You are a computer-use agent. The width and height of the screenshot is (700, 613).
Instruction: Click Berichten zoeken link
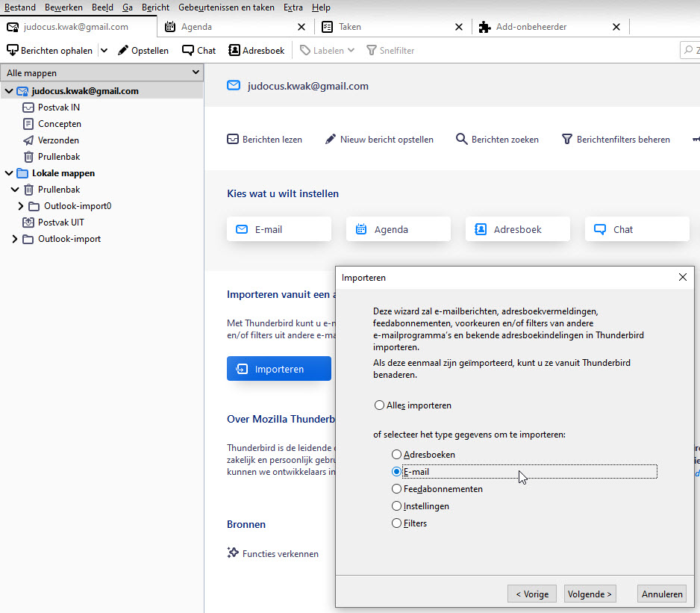pos(497,140)
